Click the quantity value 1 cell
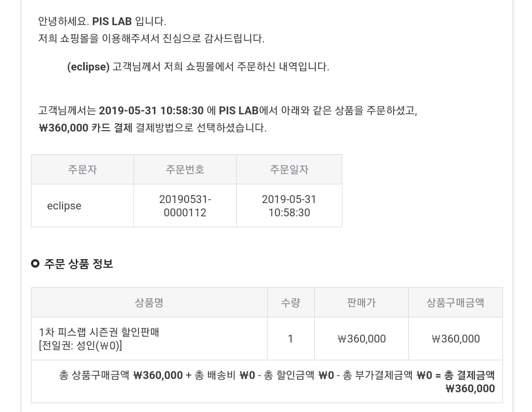The width and height of the screenshot is (532, 412). point(291,339)
